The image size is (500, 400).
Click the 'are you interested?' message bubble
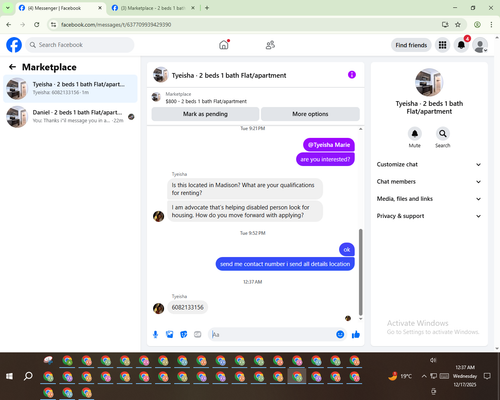click(x=325, y=159)
